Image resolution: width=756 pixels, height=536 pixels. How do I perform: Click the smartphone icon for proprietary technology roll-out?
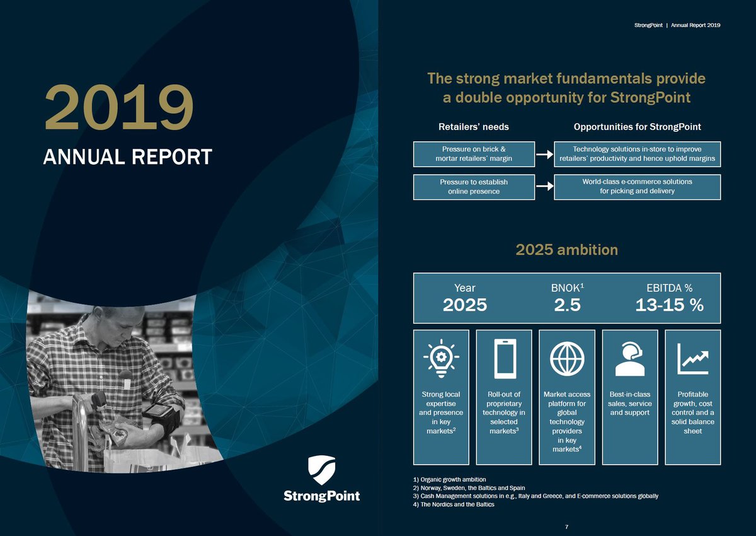coord(503,356)
